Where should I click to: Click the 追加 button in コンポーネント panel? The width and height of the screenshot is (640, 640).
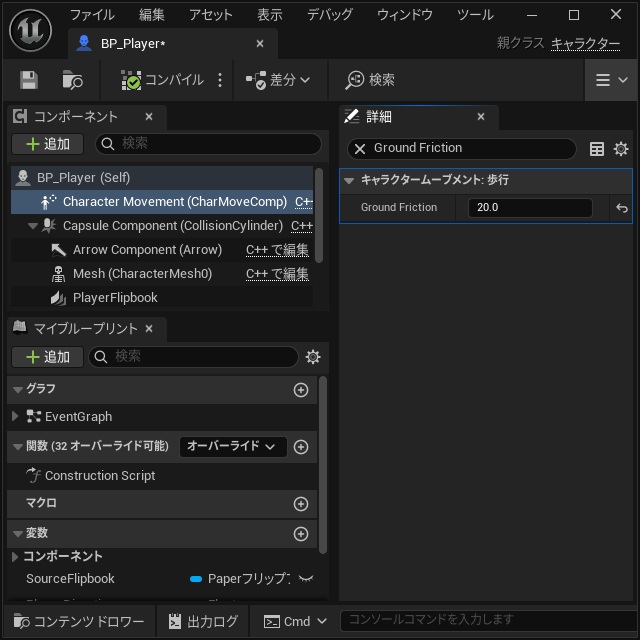[x=48, y=144]
